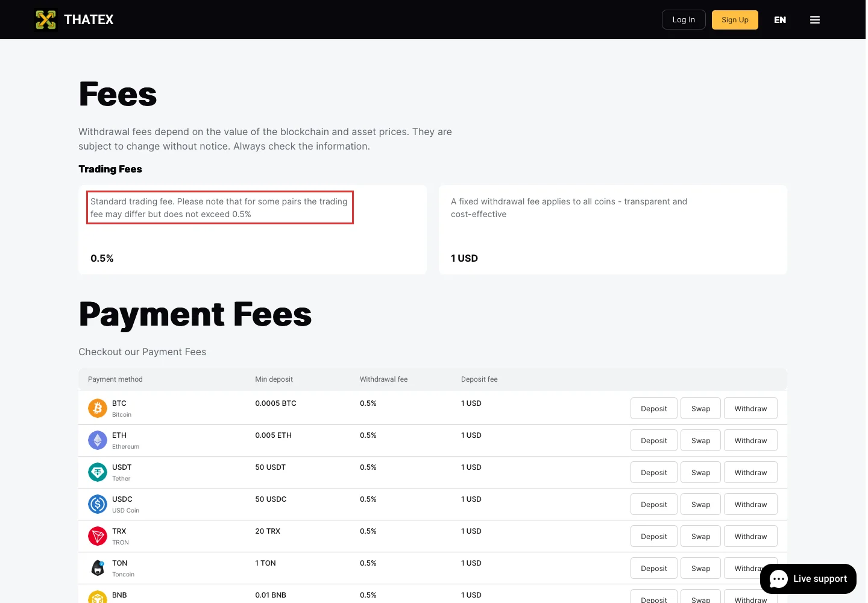Click the 'Deposit fee' column header
868x603 pixels.
(x=479, y=379)
